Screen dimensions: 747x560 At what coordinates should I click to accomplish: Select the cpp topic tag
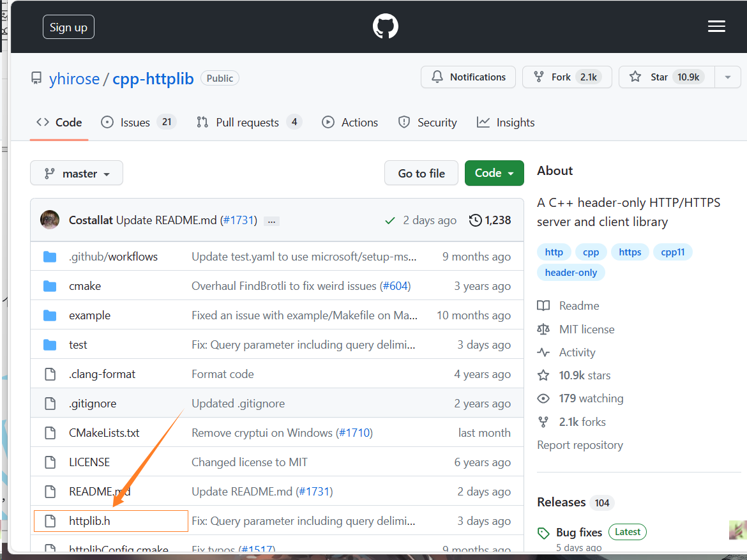coord(591,252)
